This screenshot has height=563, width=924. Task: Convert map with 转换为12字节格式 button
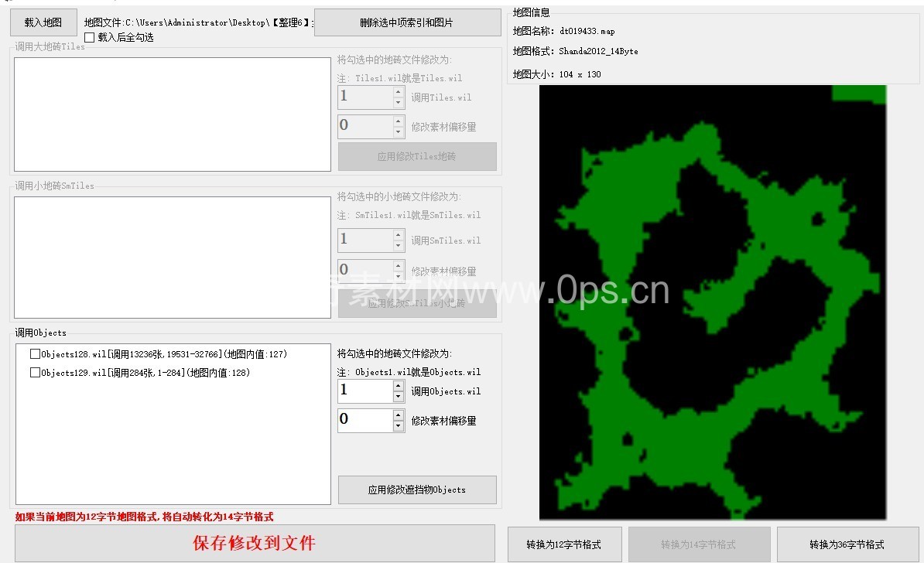(564, 544)
